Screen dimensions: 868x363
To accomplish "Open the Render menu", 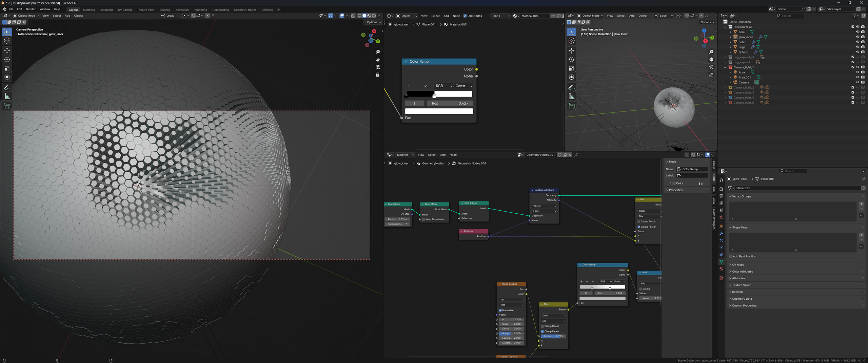I will pos(31,9).
